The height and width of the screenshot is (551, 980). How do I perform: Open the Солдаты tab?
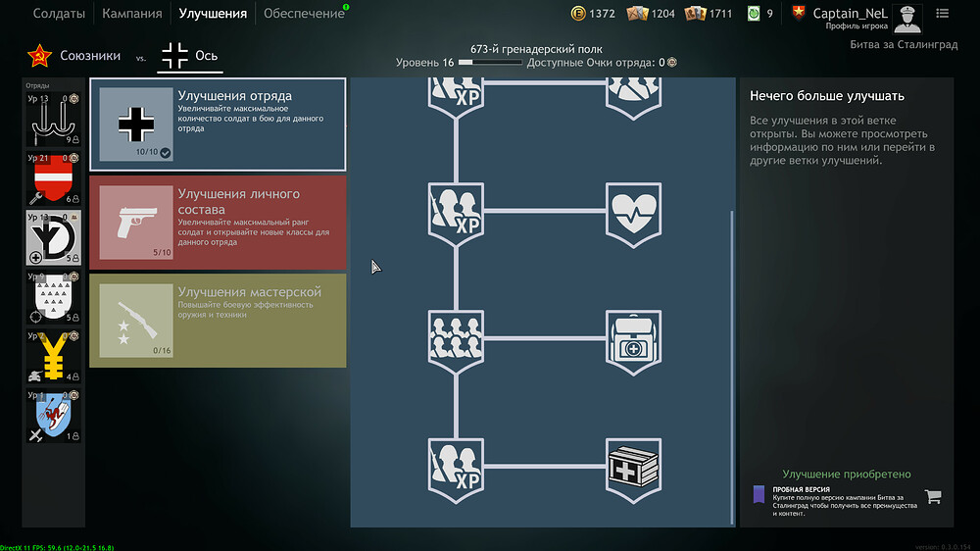pyautogui.click(x=59, y=13)
